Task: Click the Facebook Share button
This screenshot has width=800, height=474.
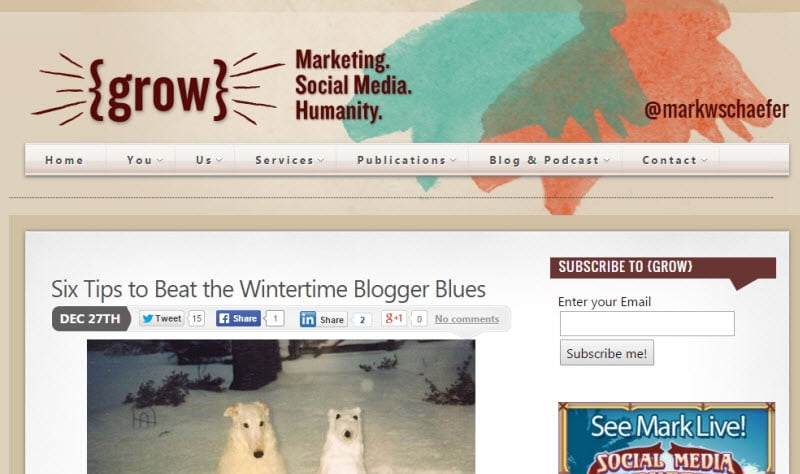Action: tap(238, 318)
